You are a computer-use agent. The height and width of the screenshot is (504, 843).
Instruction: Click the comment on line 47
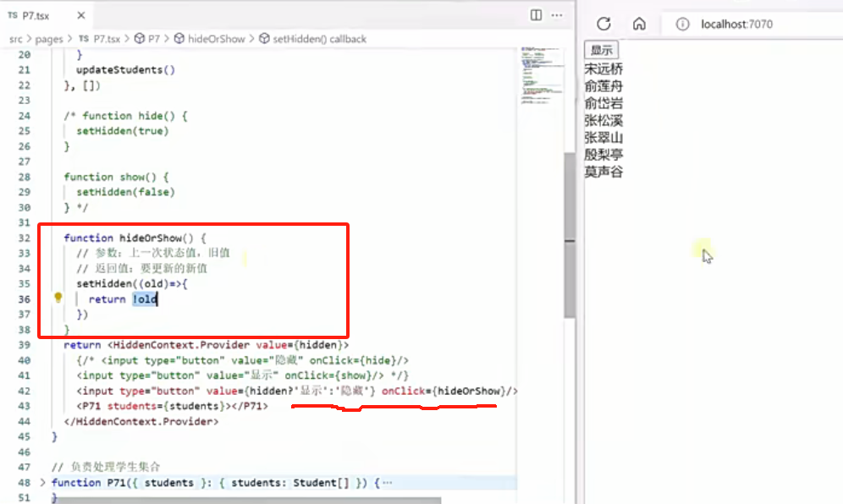(x=106, y=467)
